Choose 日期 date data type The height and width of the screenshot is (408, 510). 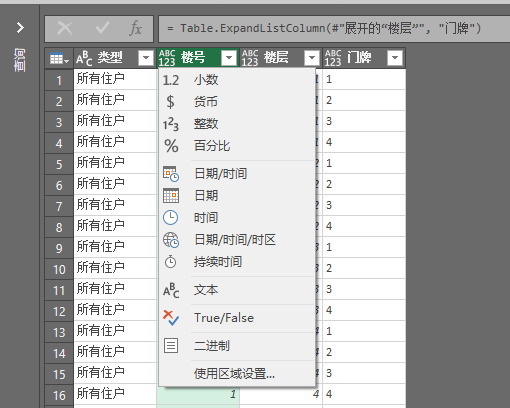click(237, 195)
